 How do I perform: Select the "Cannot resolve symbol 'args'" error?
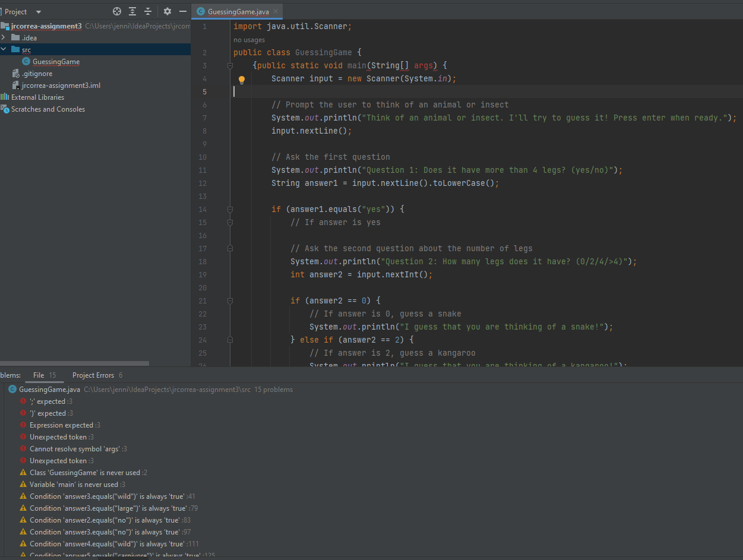(x=74, y=449)
